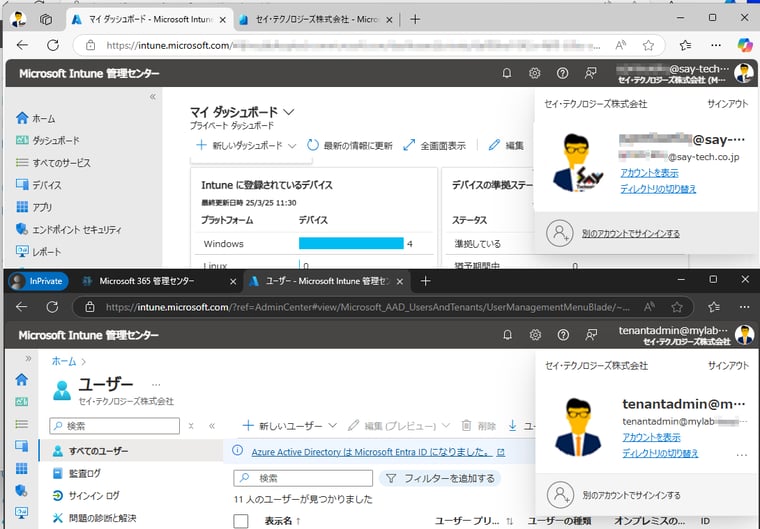Toggle the select-all checkbox beside 表示名

[241, 521]
